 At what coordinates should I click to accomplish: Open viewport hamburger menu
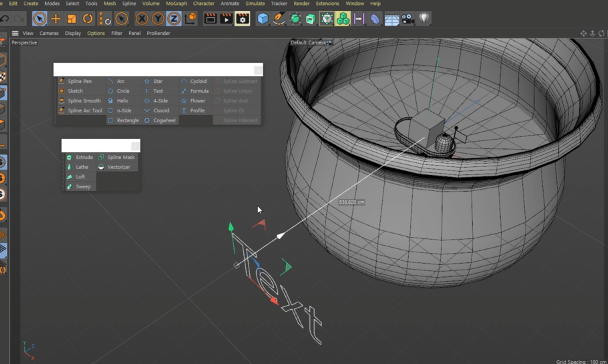click(15, 33)
